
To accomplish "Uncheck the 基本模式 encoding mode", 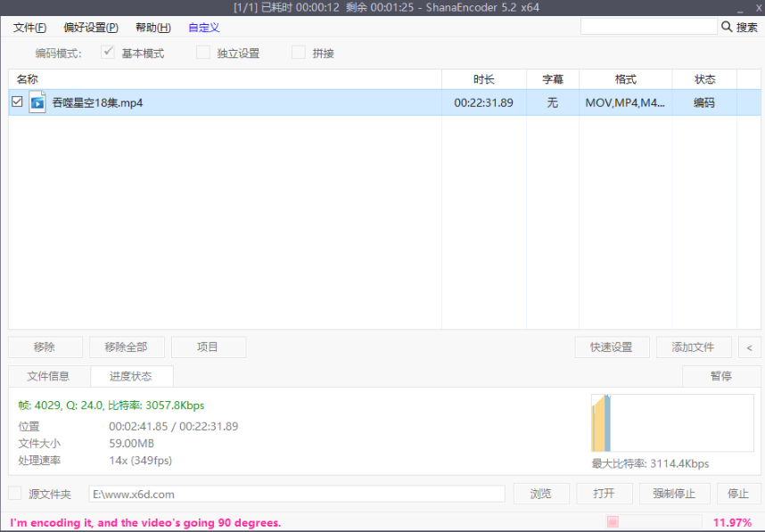I will click(x=107, y=53).
